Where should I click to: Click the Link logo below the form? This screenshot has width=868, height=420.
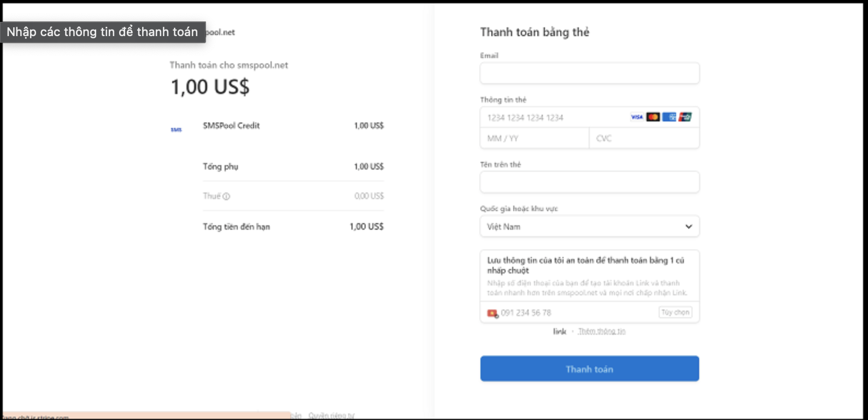coord(559,331)
